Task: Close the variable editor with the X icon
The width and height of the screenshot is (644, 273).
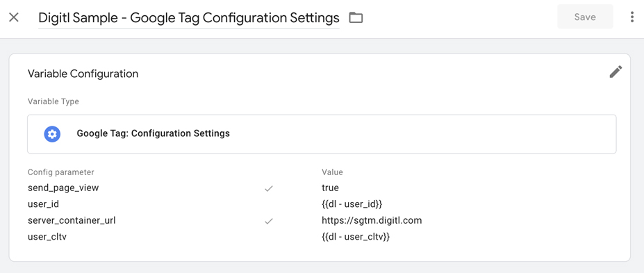Action: [14, 17]
